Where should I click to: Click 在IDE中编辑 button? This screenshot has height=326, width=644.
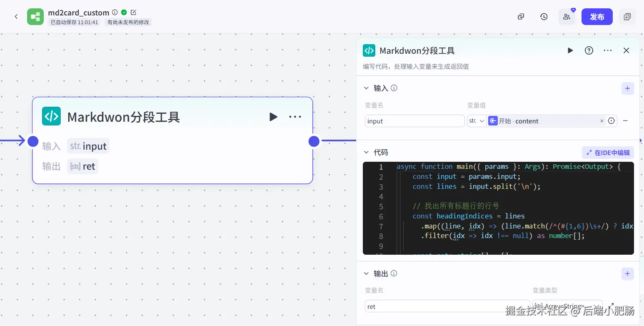(608, 153)
